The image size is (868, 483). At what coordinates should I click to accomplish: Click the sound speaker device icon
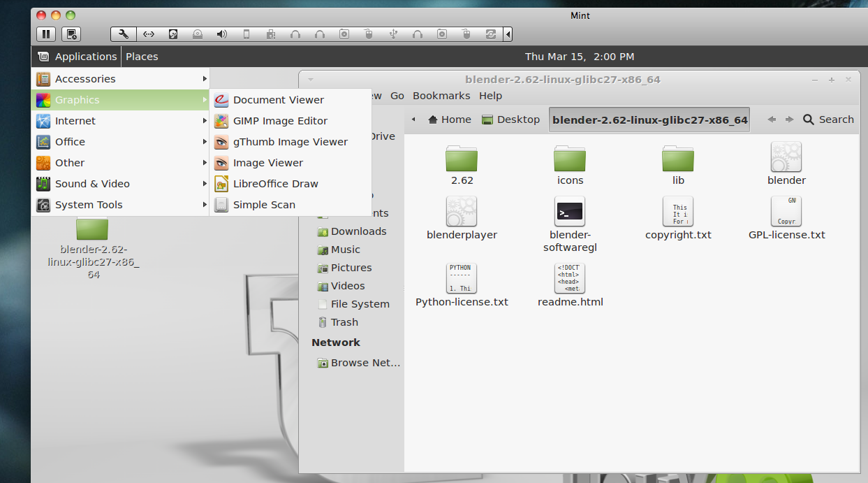222,34
